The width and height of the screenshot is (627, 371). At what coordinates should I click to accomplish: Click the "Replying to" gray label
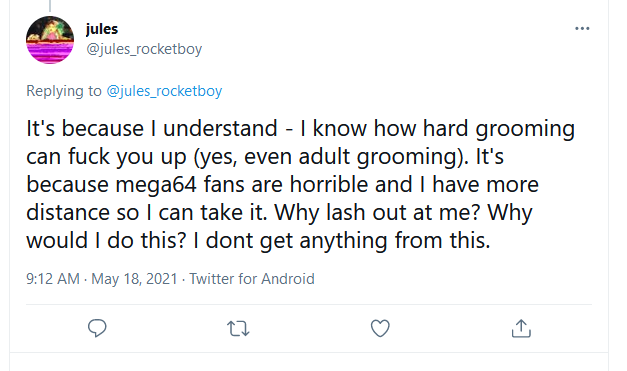click(64, 91)
